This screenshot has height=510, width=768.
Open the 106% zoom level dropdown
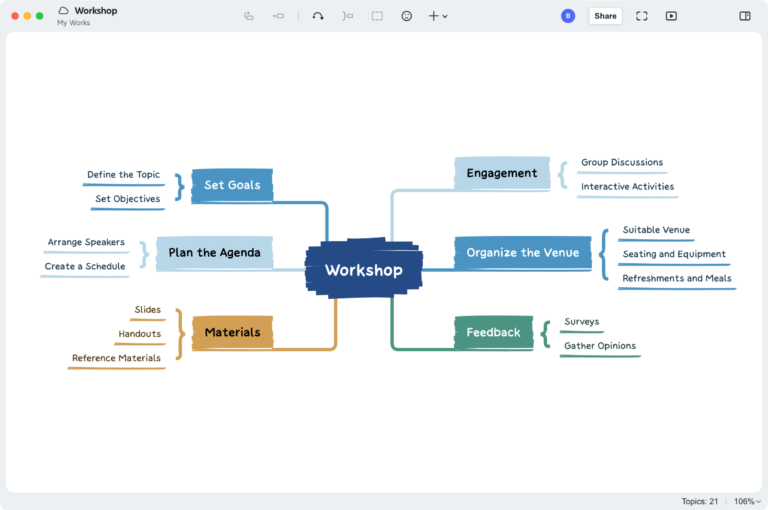coord(747,501)
